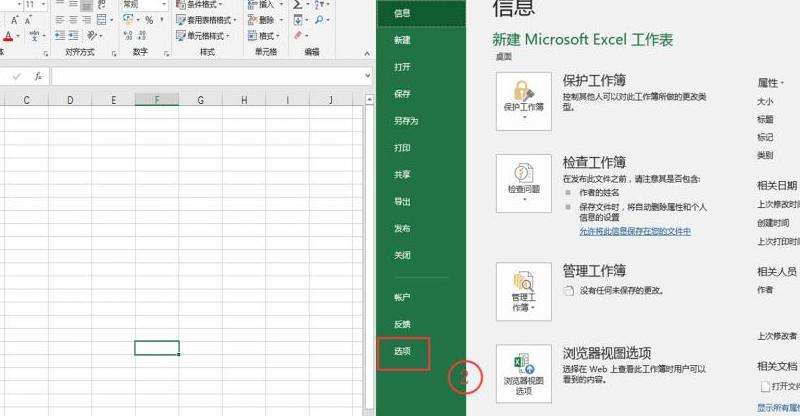This screenshot has height=416, width=800.
Task: Open the font color dropdown arrow
Action: tap(18, 36)
